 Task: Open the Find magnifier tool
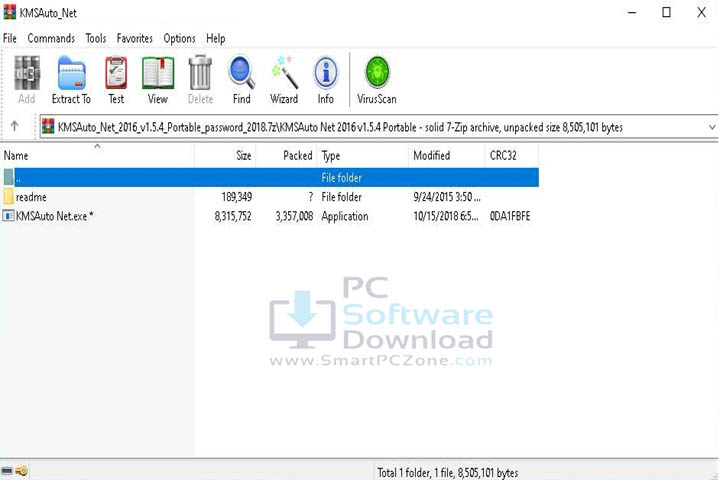click(242, 73)
